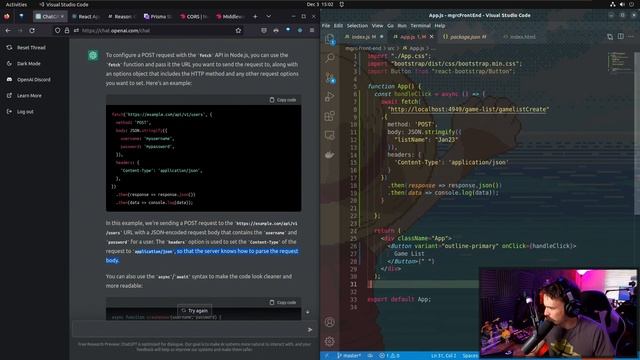Click ChatGPT message input field
Screen dimensions: 640x360
[x=189, y=329]
